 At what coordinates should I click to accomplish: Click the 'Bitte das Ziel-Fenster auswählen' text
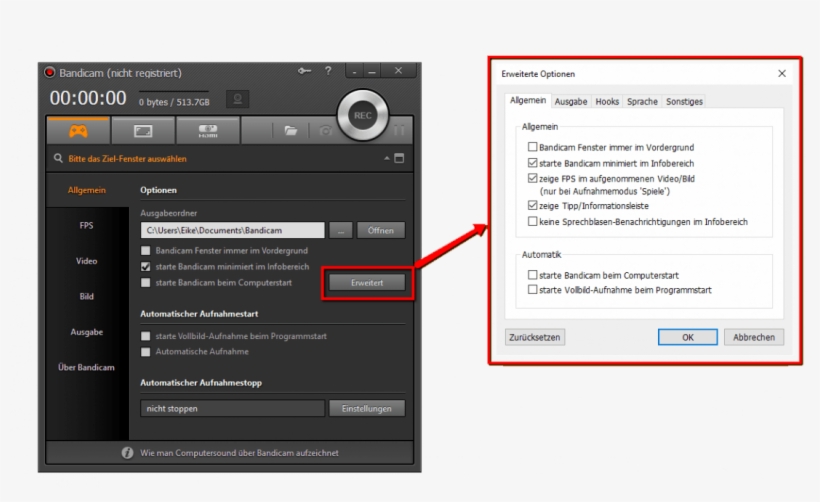(127, 158)
